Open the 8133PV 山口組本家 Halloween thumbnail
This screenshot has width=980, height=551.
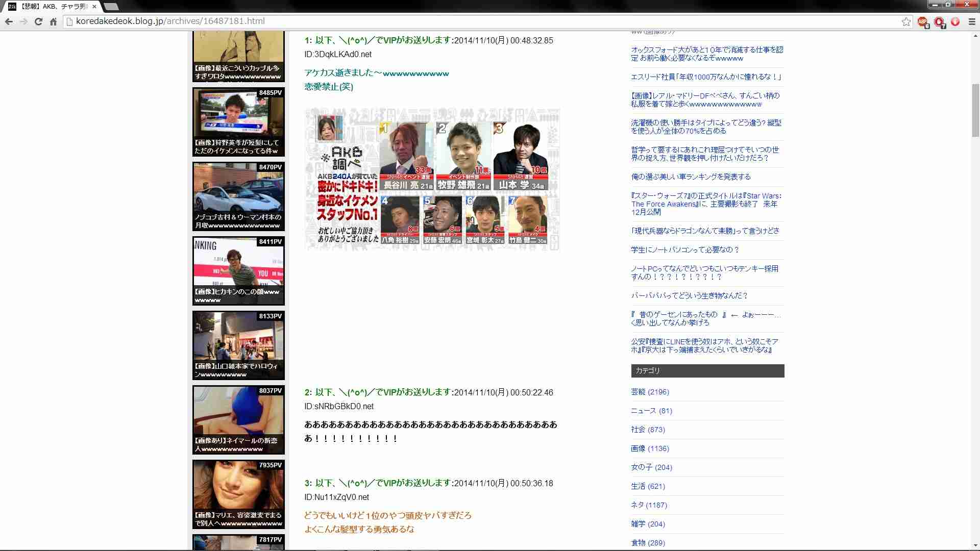[x=238, y=345]
